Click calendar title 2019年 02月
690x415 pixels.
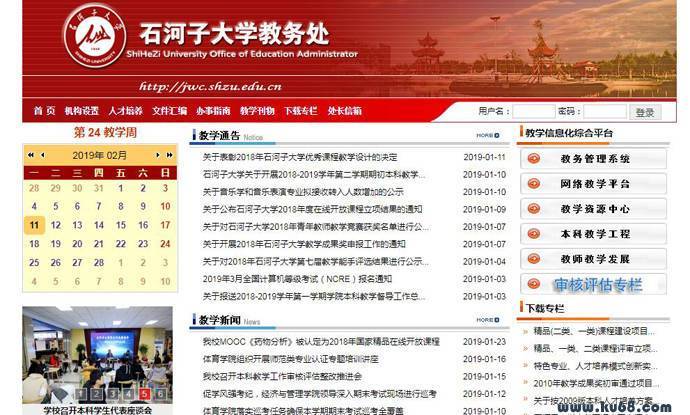coord(99,155)
